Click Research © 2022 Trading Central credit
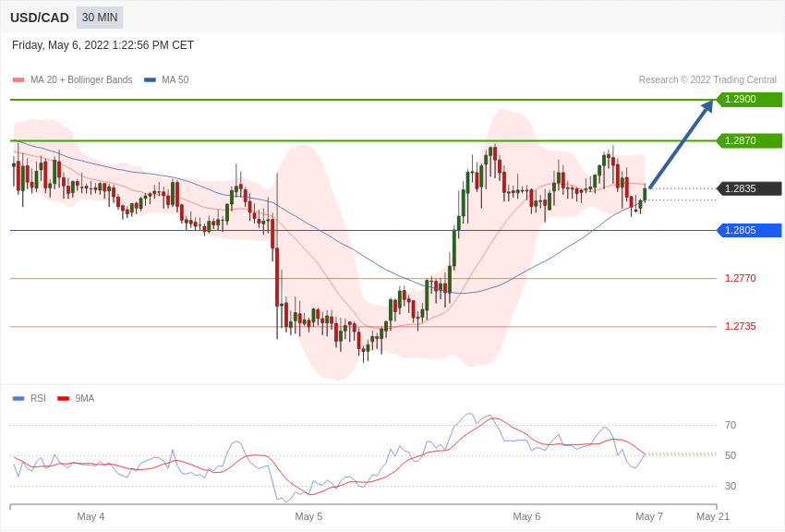Image resolution: width=785 pixels, height=532 pixels. (x=707, y=79)
